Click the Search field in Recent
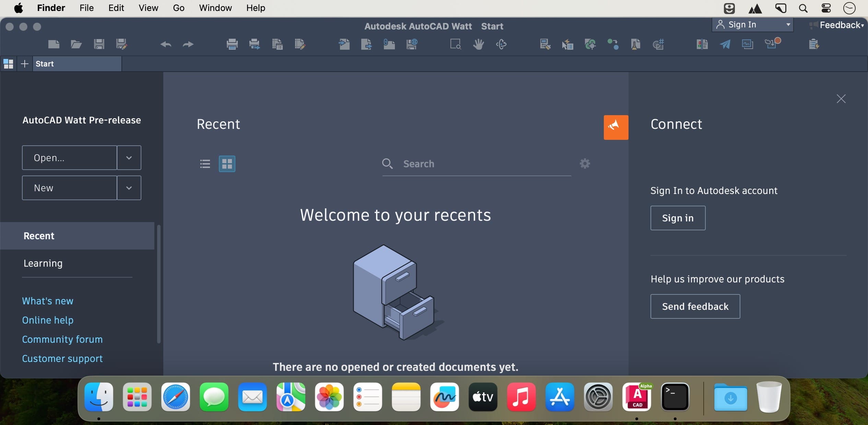 coord(477,164)
